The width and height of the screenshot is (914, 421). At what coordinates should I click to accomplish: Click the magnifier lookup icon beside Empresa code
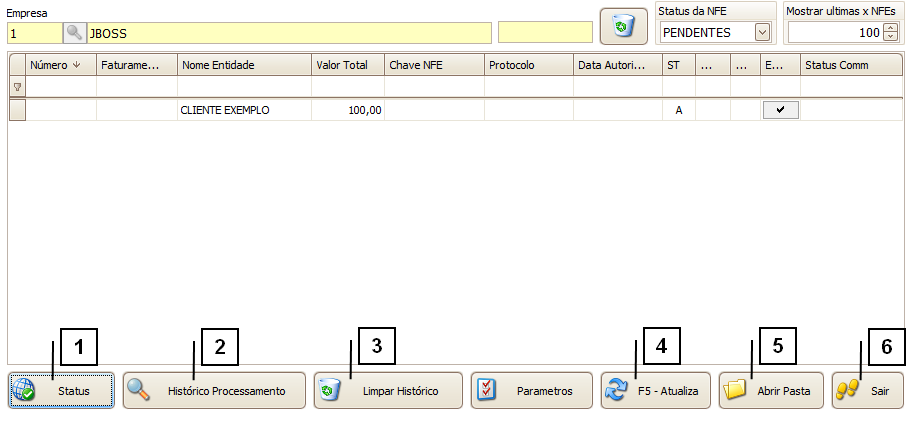click(75, 32)
